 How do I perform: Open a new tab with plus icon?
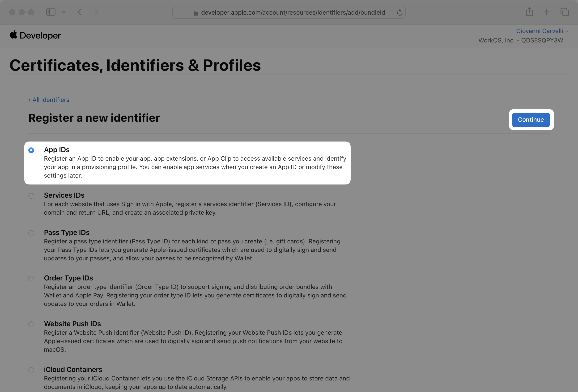(547, 12)
